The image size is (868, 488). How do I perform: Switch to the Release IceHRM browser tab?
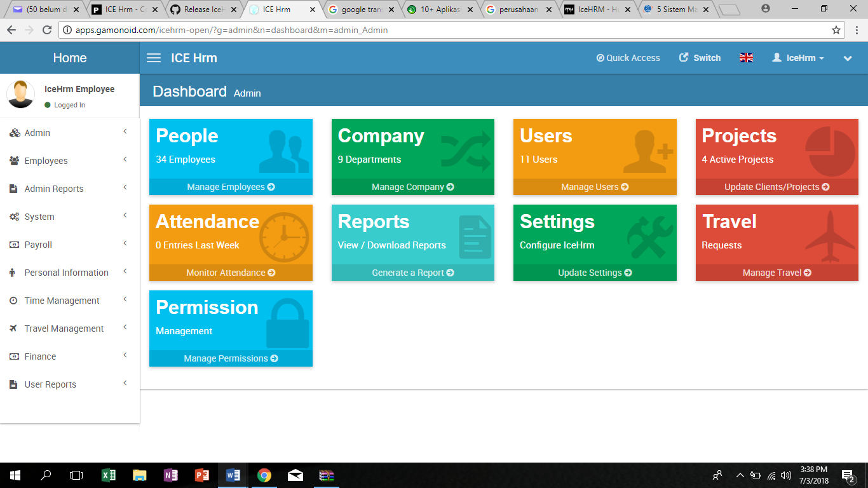point(203,10)
